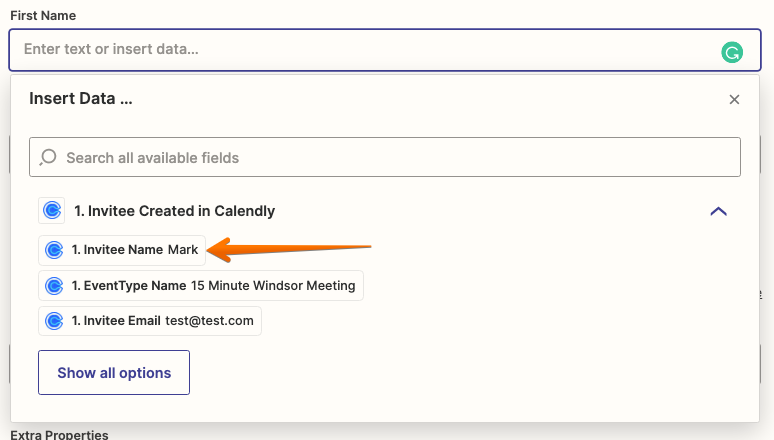Viewport: 774px width, 440px height.
Task: Click the '1. Invitee Created in Calendly' header text
Action: 174,211
